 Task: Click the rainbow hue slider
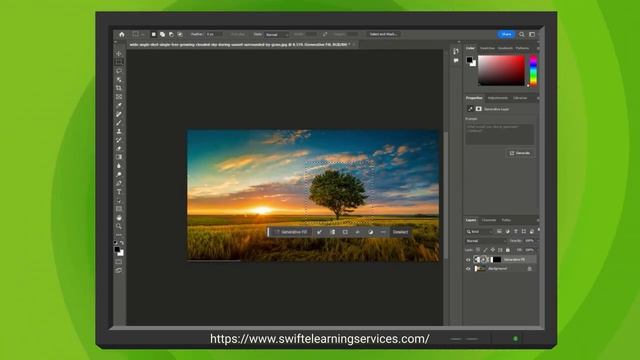click(533, 71)
